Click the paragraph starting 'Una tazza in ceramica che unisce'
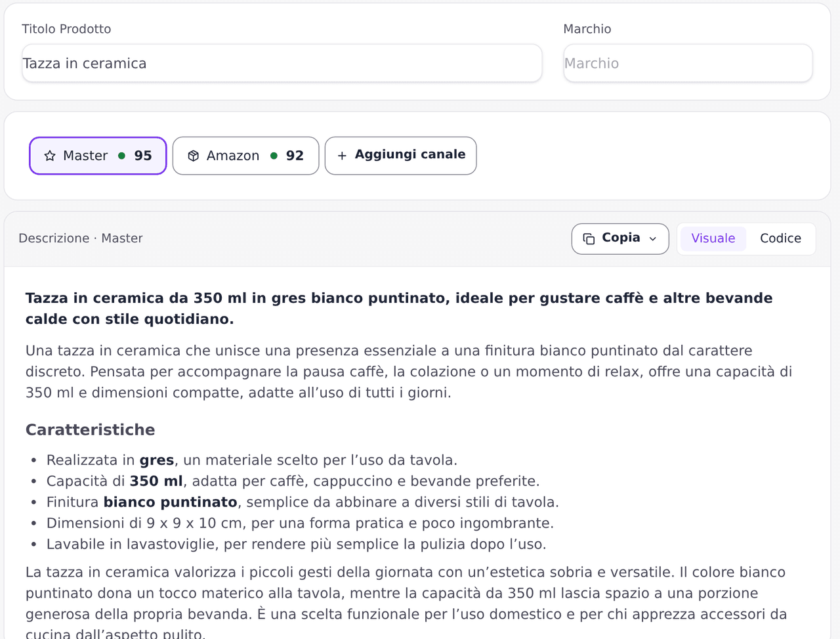Viewport: 840px width, 639px height. coord(409,372)
